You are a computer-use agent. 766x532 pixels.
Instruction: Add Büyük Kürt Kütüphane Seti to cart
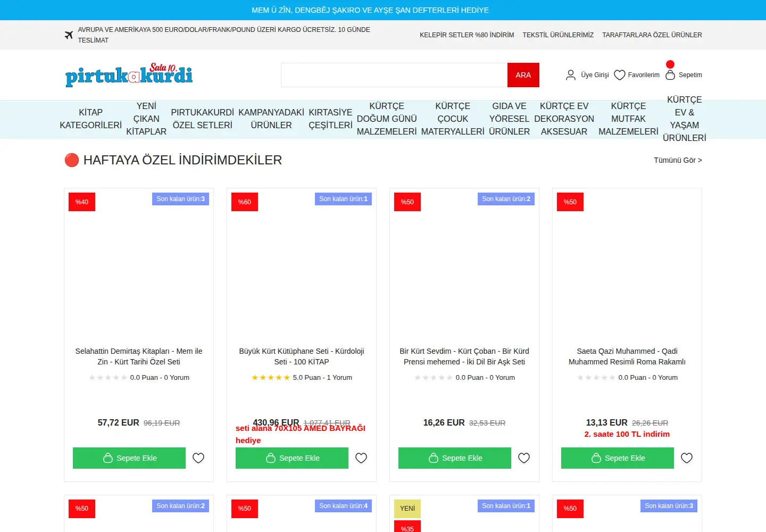[x=292, y=458]
